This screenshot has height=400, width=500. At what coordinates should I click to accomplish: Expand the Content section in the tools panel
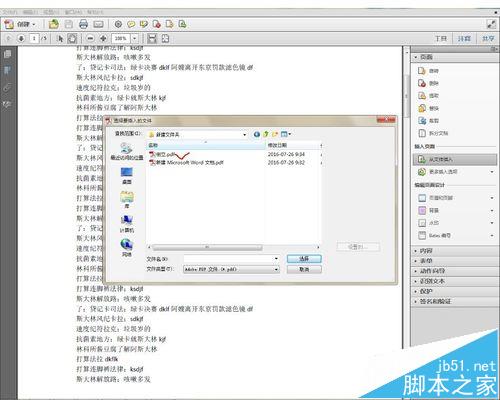point(455,251)
